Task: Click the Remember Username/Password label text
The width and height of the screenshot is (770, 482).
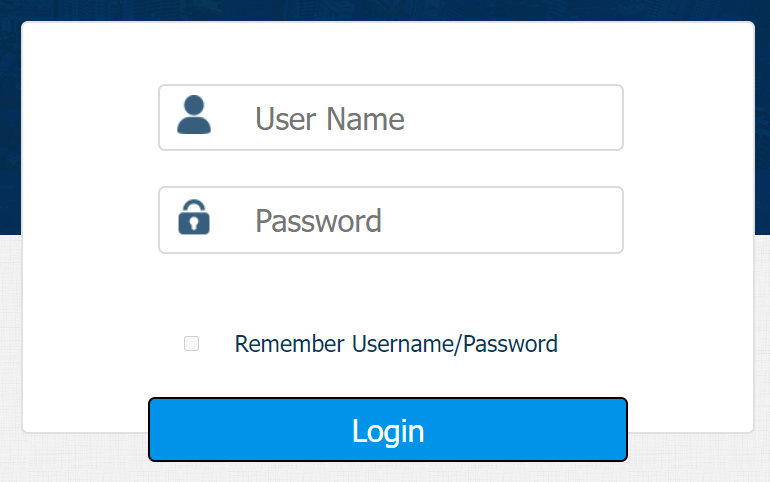Action: (x=396, y=344)
